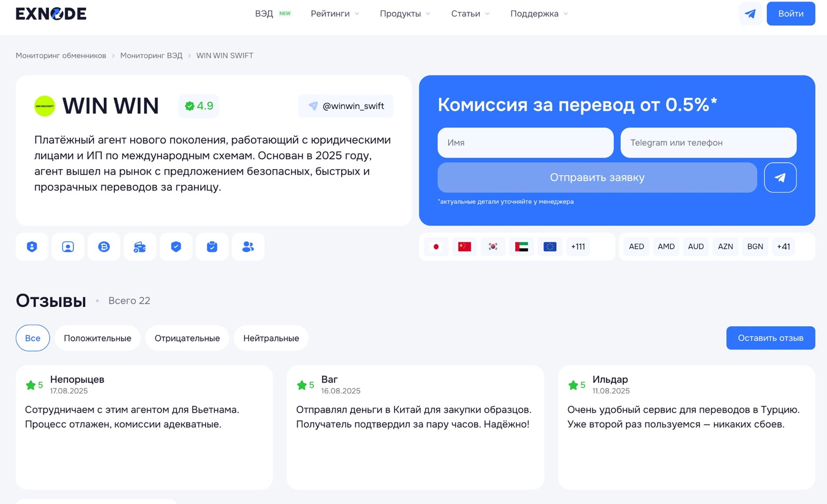The width and height of the screenshot is (827, 504).
Task: Click the person portrait feature icon
Action: (x=68, y=247)
